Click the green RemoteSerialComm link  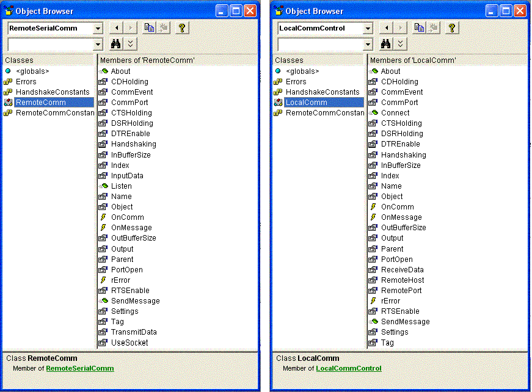[x=79, y=368]
